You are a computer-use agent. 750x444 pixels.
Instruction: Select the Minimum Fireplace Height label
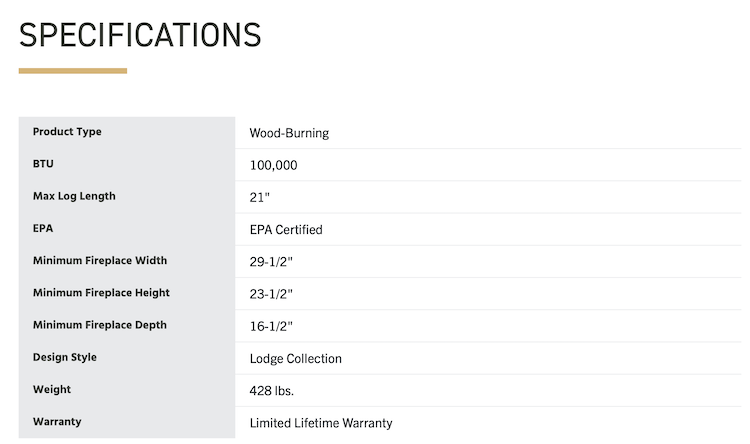pos(101,293)
